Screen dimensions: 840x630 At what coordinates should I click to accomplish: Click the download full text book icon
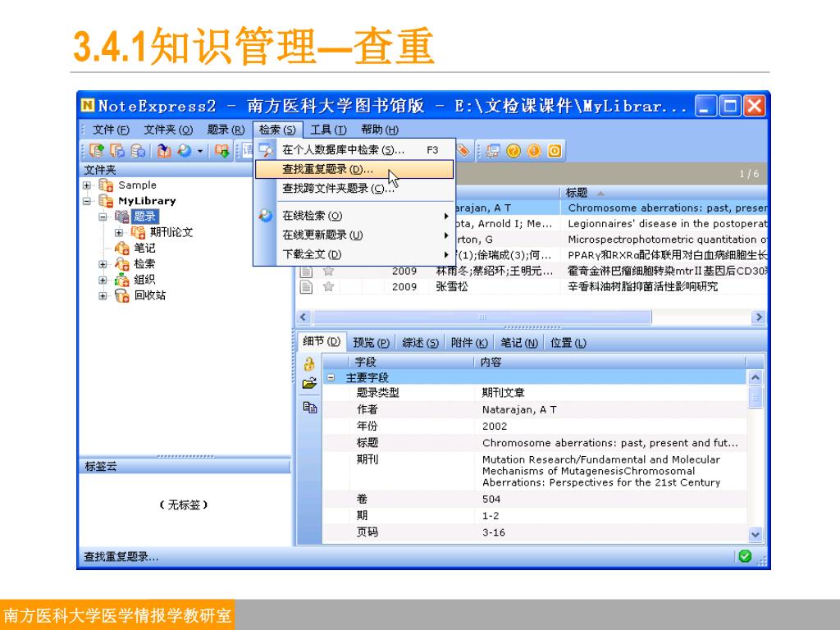(x=221, y=151)
